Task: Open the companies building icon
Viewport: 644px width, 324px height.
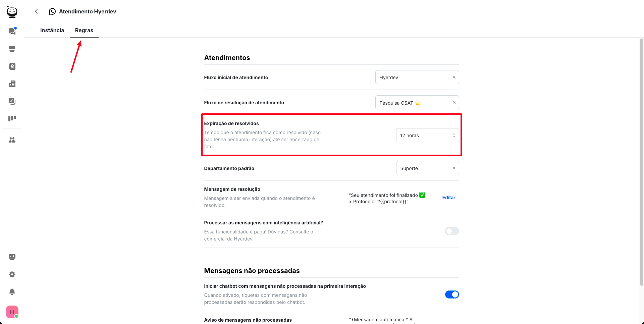Action: (x=12, y=84)
